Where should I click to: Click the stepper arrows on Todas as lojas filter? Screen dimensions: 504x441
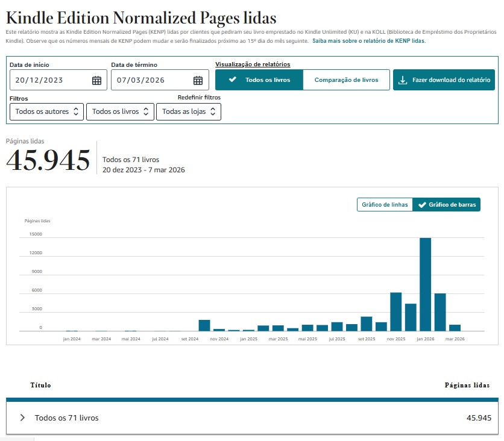(x=214, y=111)
